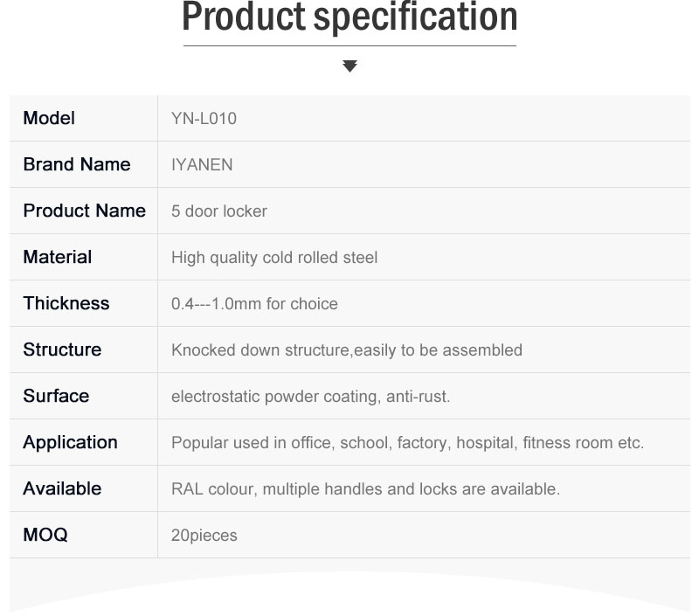Click the Knocked down structure description

pyautogui.click(x=347, y=350)
